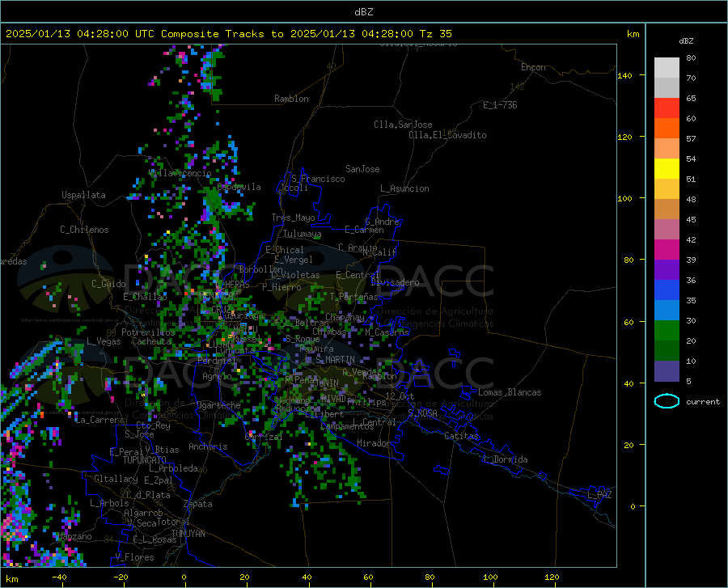Click the timestamp Composite Tracks header text
728x588 pixels.
pos(228,34)
